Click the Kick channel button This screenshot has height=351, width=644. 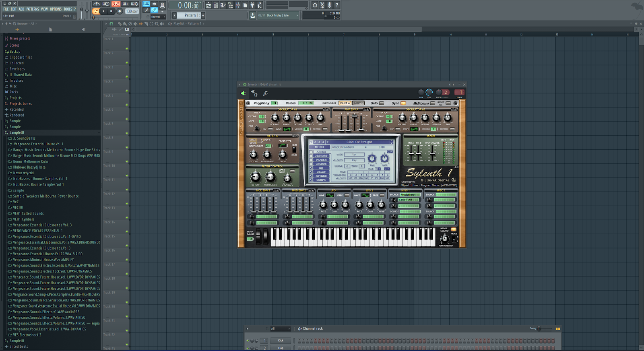[281, 341]
